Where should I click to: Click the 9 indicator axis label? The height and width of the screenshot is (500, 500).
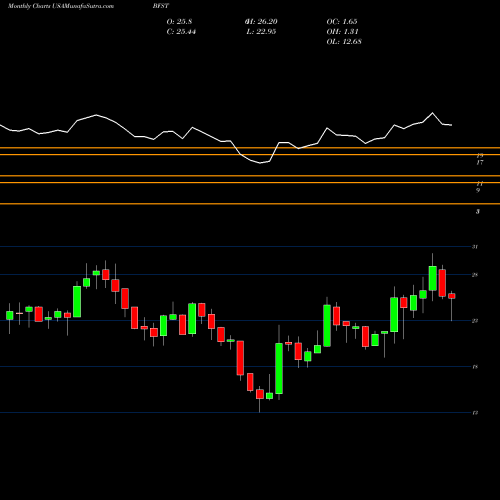[x=478, y=190]
